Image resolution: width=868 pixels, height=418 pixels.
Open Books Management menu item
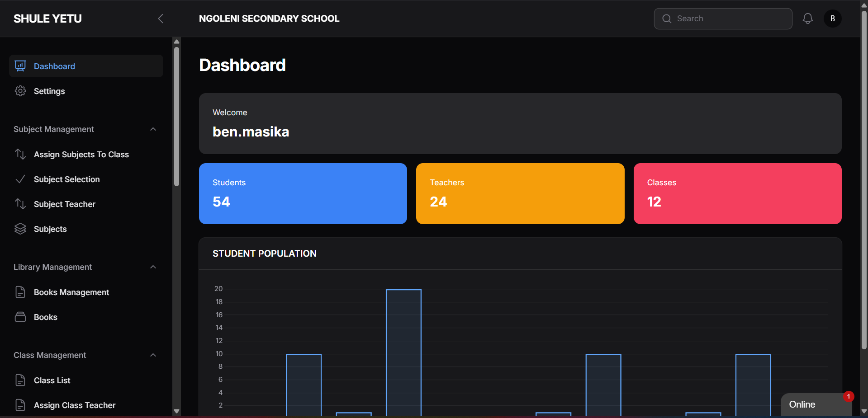pyautogui.click(x=71, y=292)
